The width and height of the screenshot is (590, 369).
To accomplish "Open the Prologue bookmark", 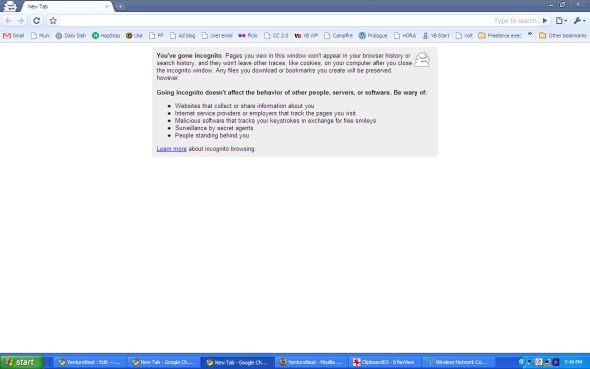I will tap(373, 36).
